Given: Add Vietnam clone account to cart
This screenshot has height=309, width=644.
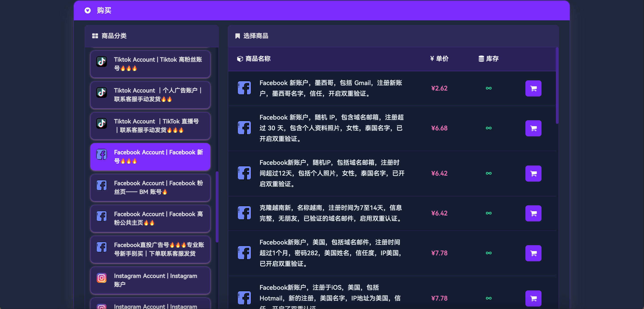Looking at the screenshot, I should point(533,213).
